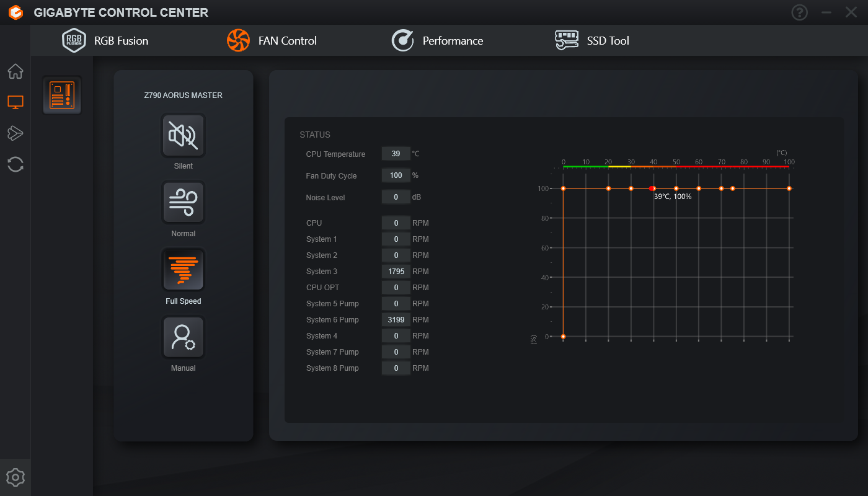Click the System 3 value 1795
The height and width of the screenshot is (496, 868).
[396, 272]
